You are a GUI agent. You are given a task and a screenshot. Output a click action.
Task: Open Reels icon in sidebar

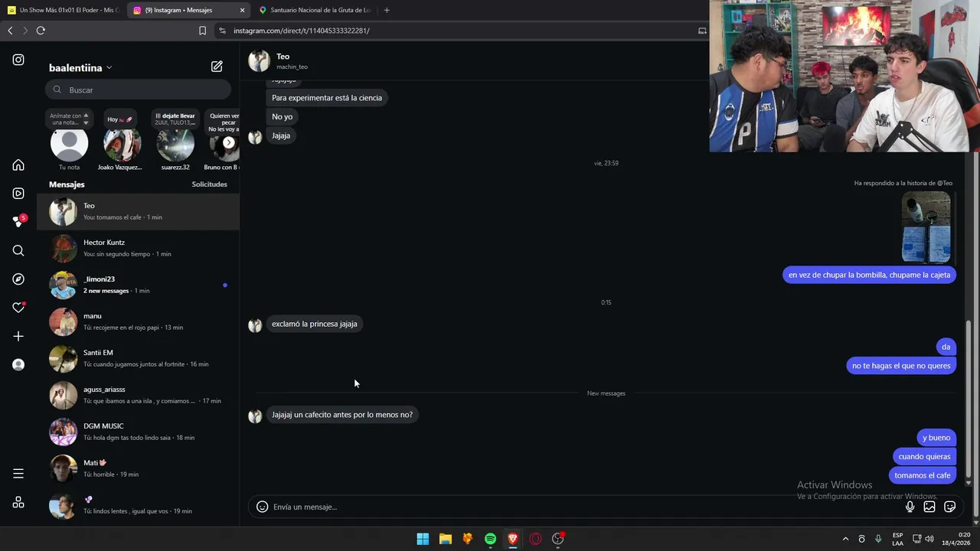(18, 194)
